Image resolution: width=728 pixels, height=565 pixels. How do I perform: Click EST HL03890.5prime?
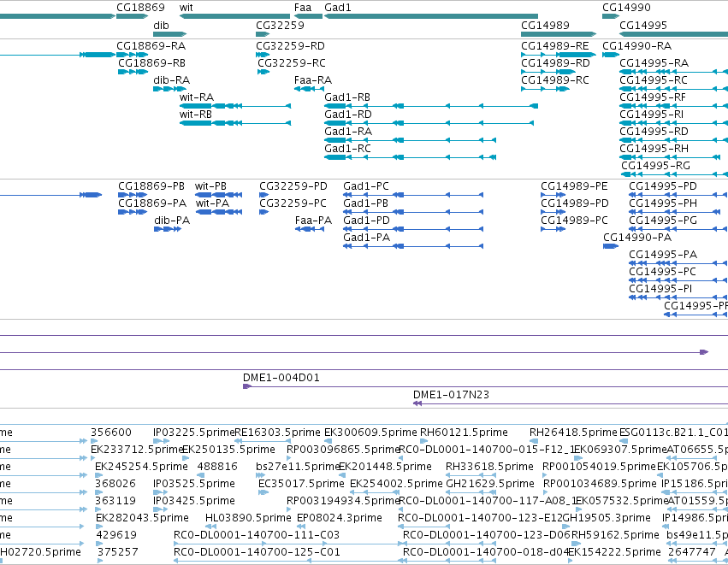tap(210, 527)
